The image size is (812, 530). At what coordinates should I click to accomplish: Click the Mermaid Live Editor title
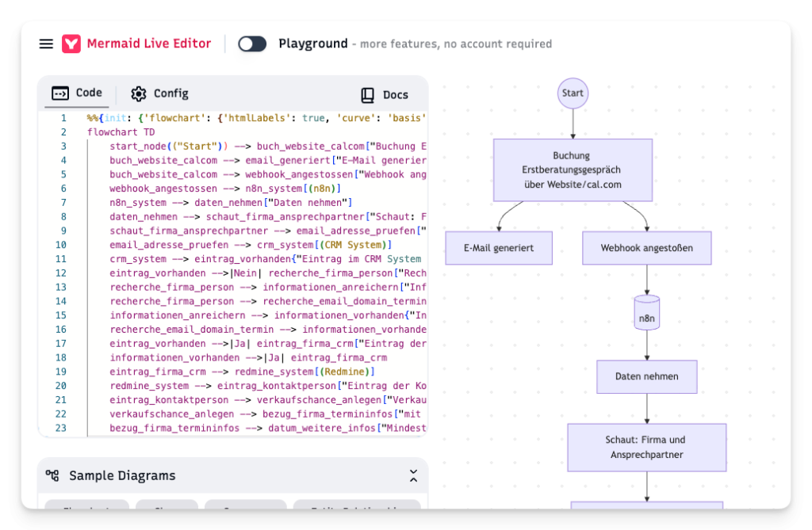point(149,44)
